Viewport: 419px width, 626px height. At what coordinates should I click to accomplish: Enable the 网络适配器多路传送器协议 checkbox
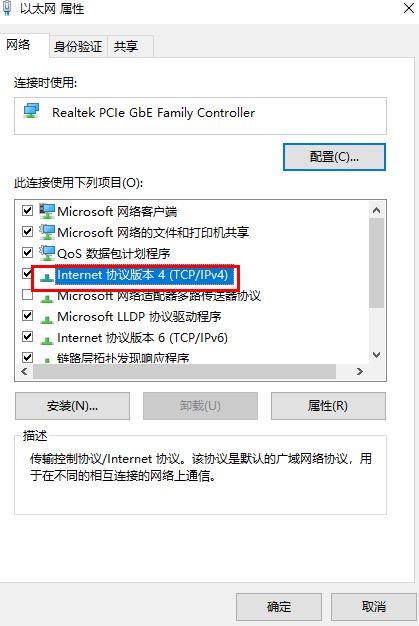coord(27,295)
